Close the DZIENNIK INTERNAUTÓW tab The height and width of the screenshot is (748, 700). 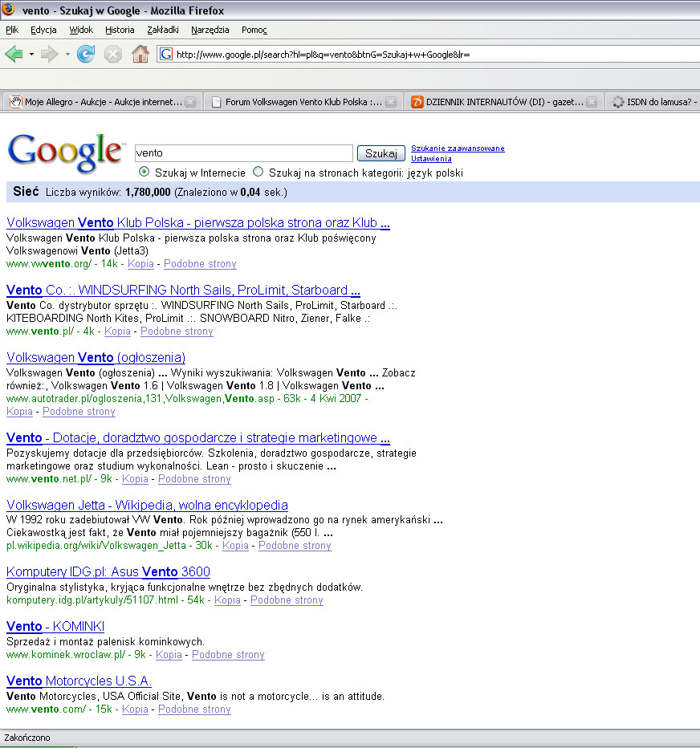tap(592, 102)
